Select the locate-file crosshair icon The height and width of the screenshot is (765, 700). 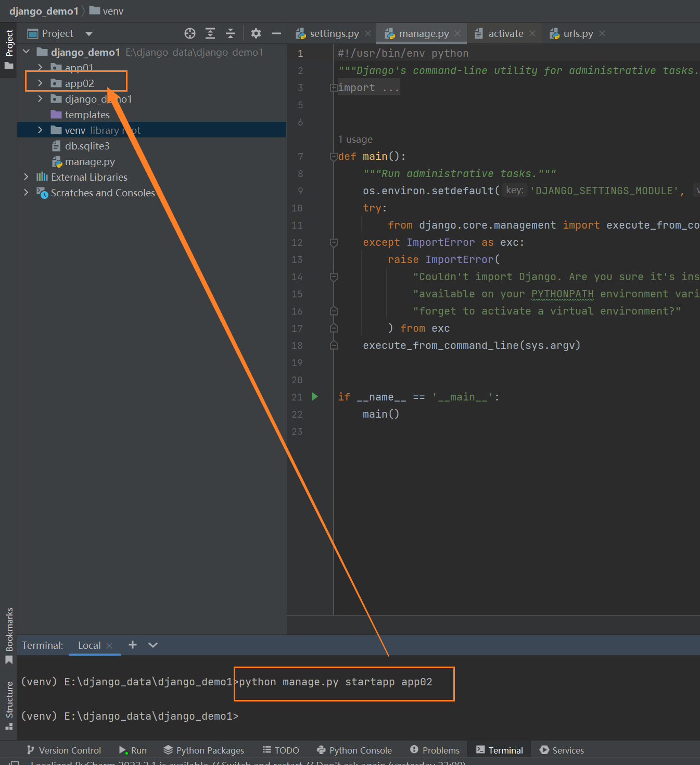click(x=189, y=33)
